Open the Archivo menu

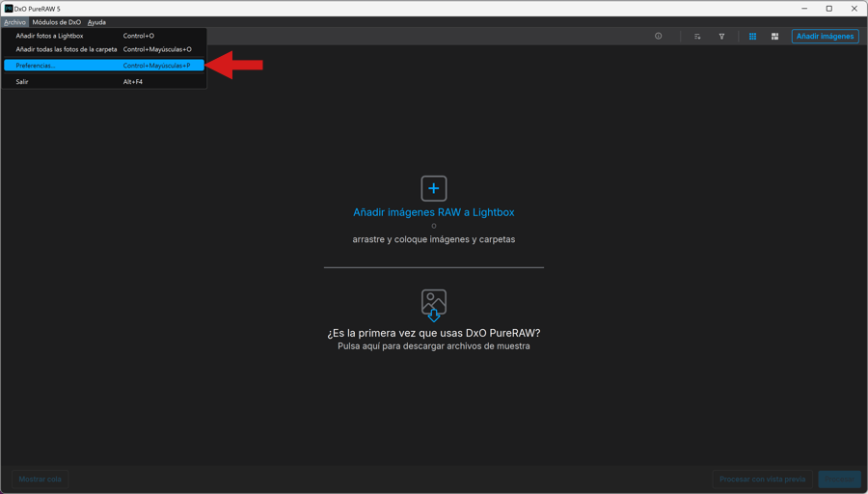[14, 22]
